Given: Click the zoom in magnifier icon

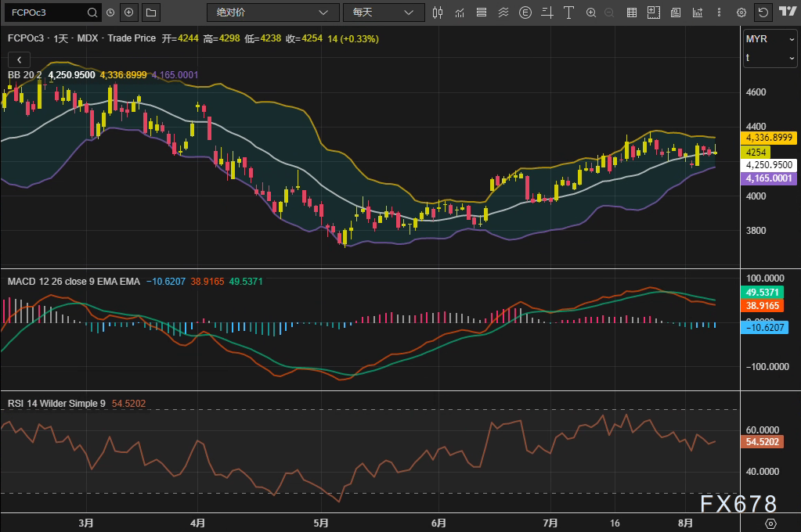Looking at the screenshot, I should click(x=590, y=13).
